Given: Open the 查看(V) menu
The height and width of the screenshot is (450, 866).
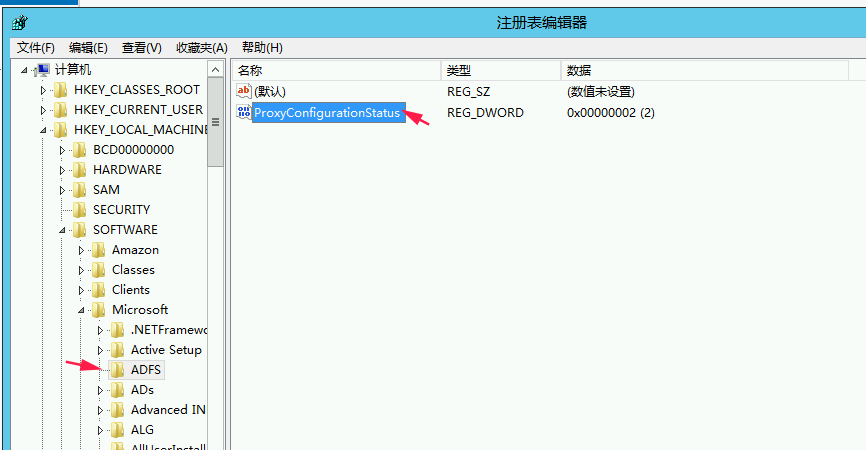Looking at the screenshot, I should point(141,48).
